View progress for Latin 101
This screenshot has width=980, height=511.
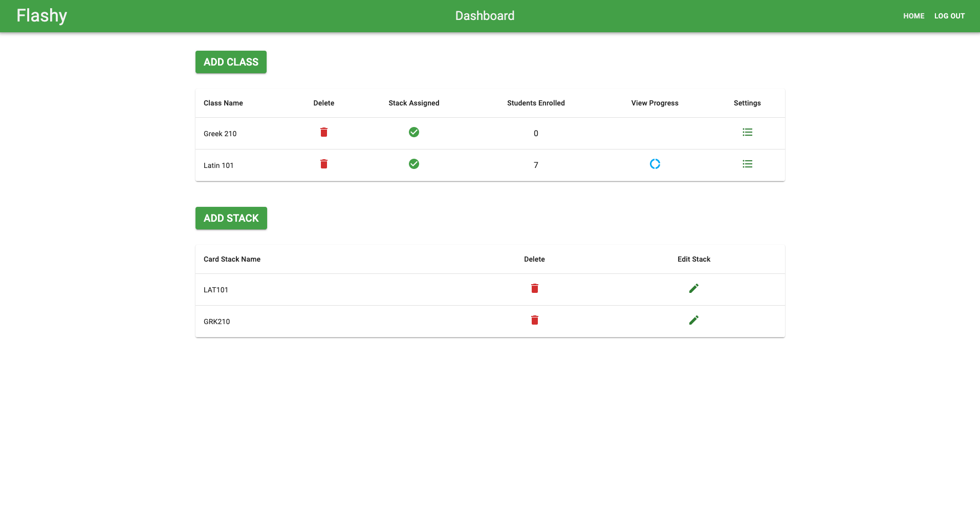pos(655,164)
